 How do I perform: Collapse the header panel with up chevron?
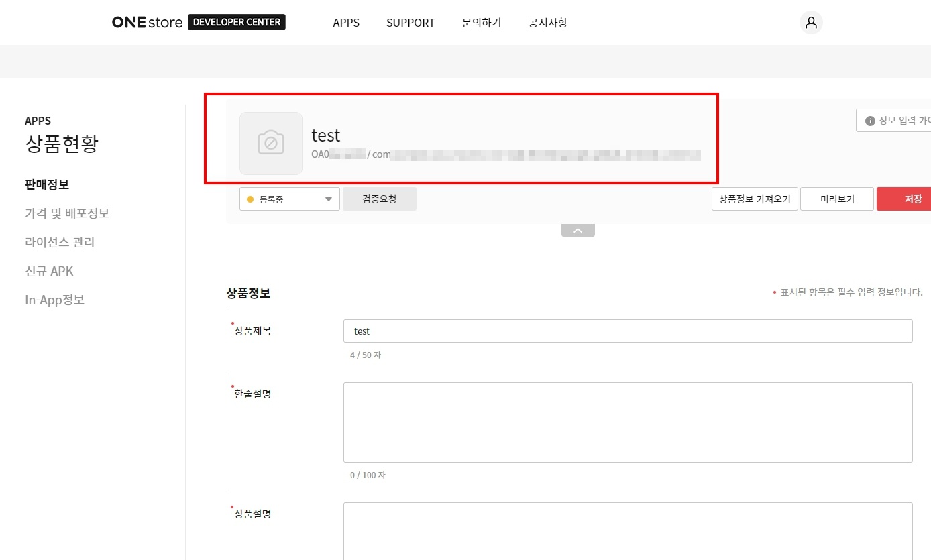point(578,231)
